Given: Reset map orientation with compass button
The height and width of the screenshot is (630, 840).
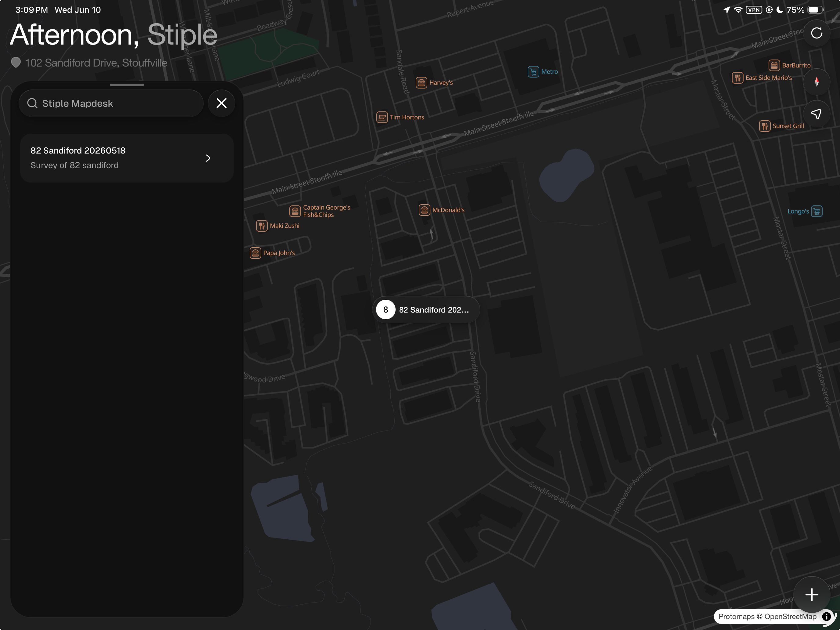Looking at the screenshot, I should pyautogui.click(x=816, y=82).
